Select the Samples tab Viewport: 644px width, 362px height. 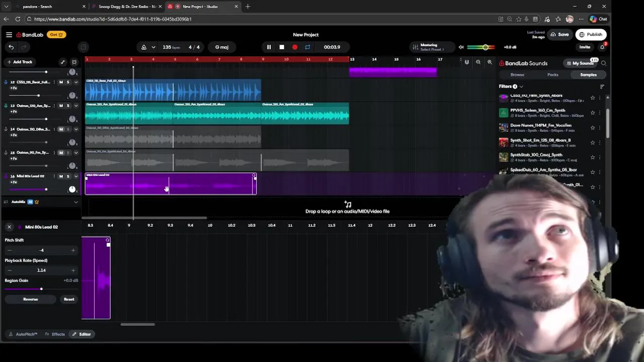588,75
